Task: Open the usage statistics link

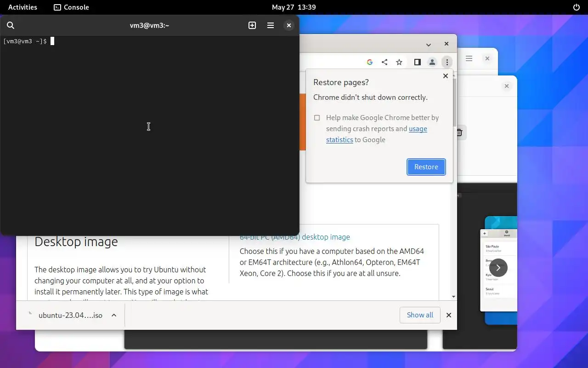Action: point(377,134)
